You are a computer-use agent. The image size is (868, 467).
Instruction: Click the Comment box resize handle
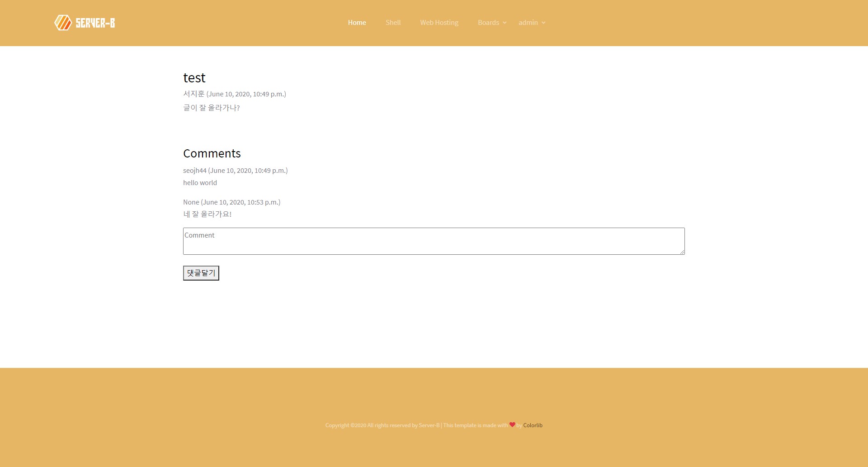tap(682, 252)
